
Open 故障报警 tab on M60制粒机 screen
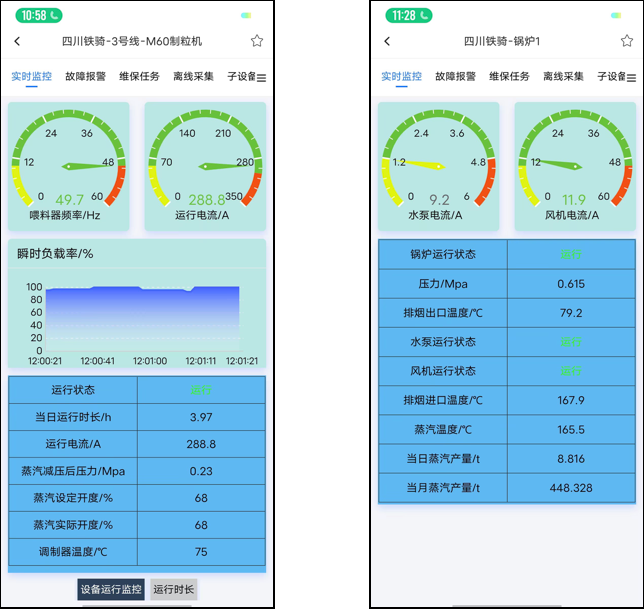click(x=85, y=76)
